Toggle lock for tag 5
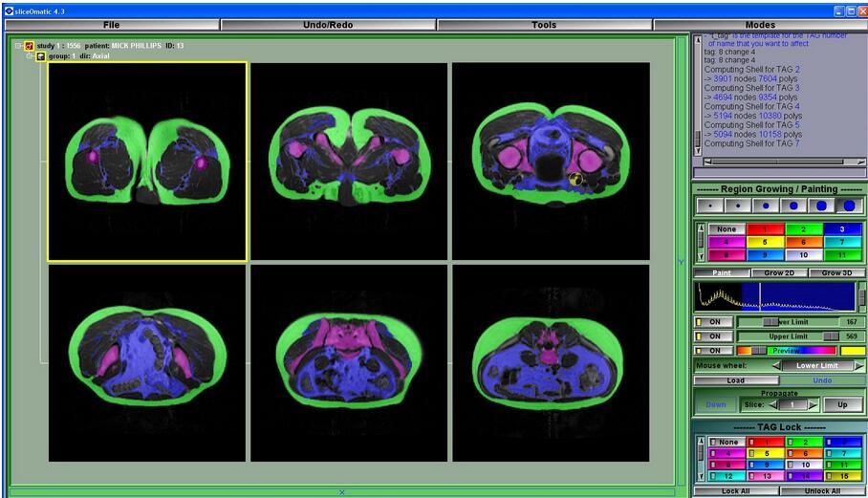The width and height of the screenshot is (868, 498). 751,454
